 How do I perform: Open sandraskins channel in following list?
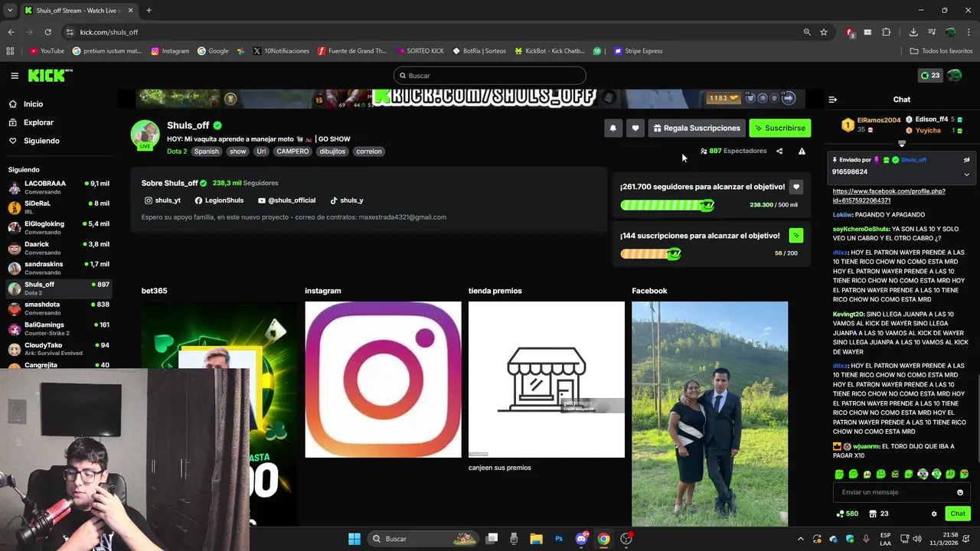59,268
